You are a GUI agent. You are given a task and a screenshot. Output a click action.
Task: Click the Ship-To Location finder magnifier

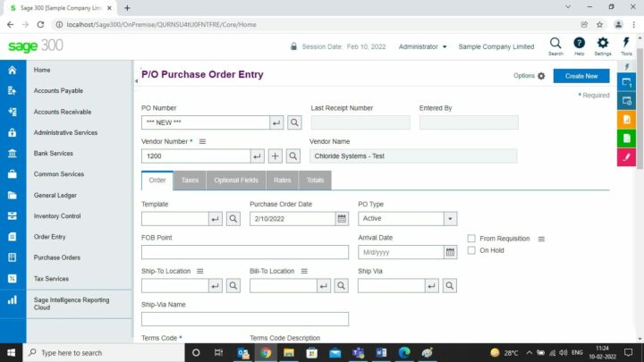click(233, 286)
